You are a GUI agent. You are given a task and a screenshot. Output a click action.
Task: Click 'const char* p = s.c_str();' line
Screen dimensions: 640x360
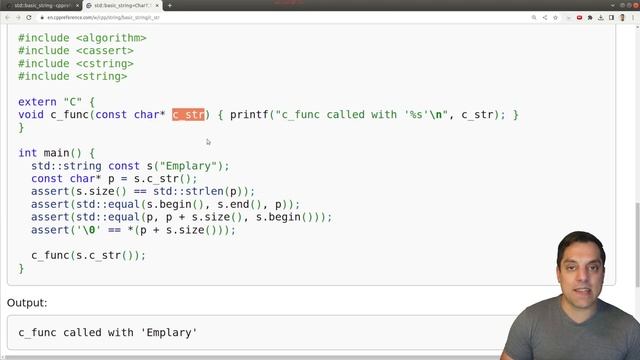pos(114,179)
